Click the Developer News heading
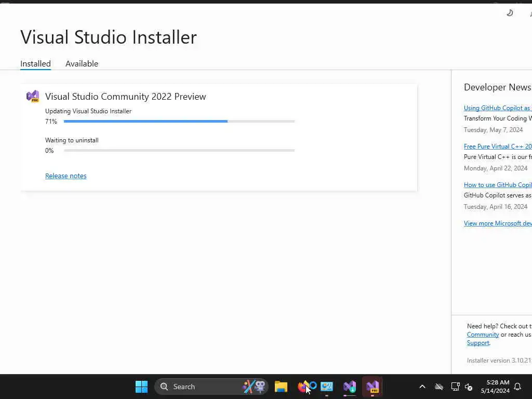Screen dimensions: 532x399 point(497,87)
